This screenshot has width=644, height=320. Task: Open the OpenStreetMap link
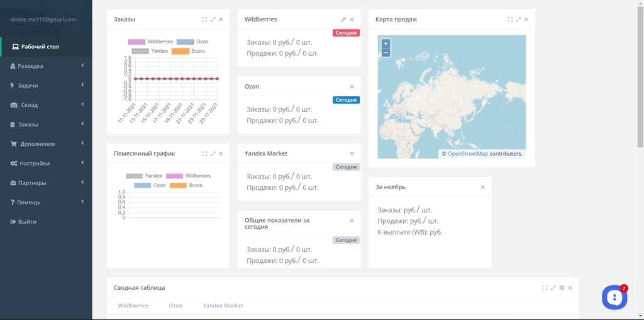[x=468, y=154]
